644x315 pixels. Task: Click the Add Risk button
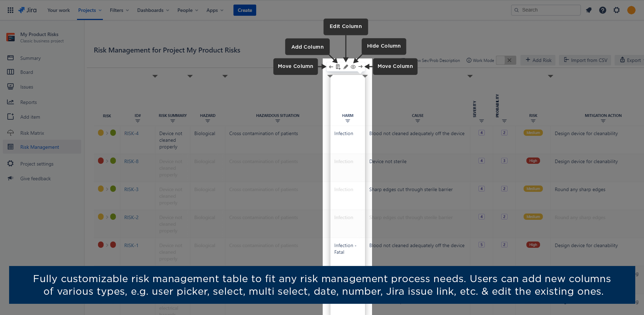pyautogui.click(x=538, y=60)
